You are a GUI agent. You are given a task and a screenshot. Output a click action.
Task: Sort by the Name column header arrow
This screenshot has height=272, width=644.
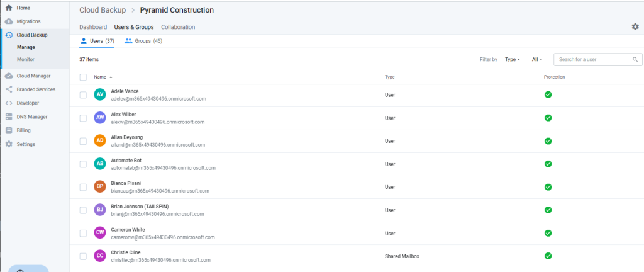[111, 77]
